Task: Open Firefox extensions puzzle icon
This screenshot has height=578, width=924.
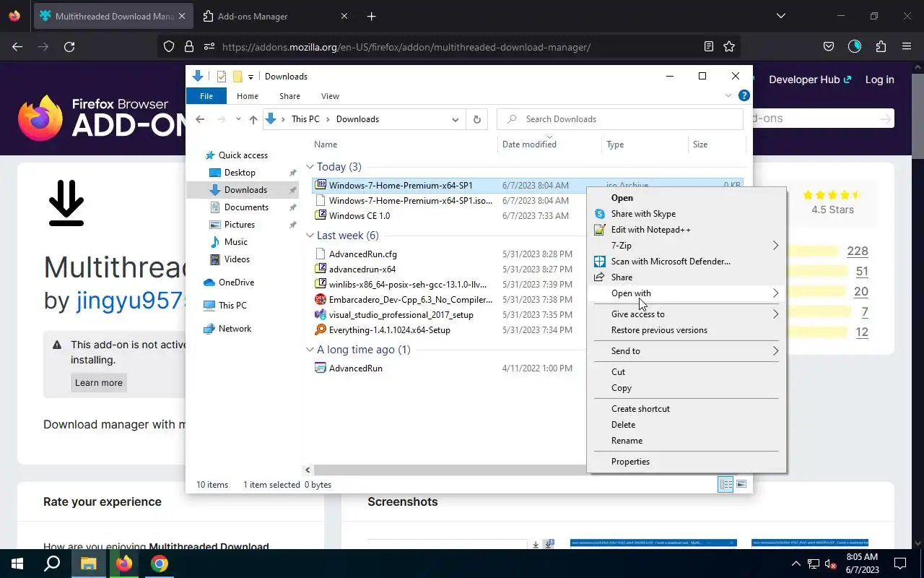Action: click(x=881, y=47)
